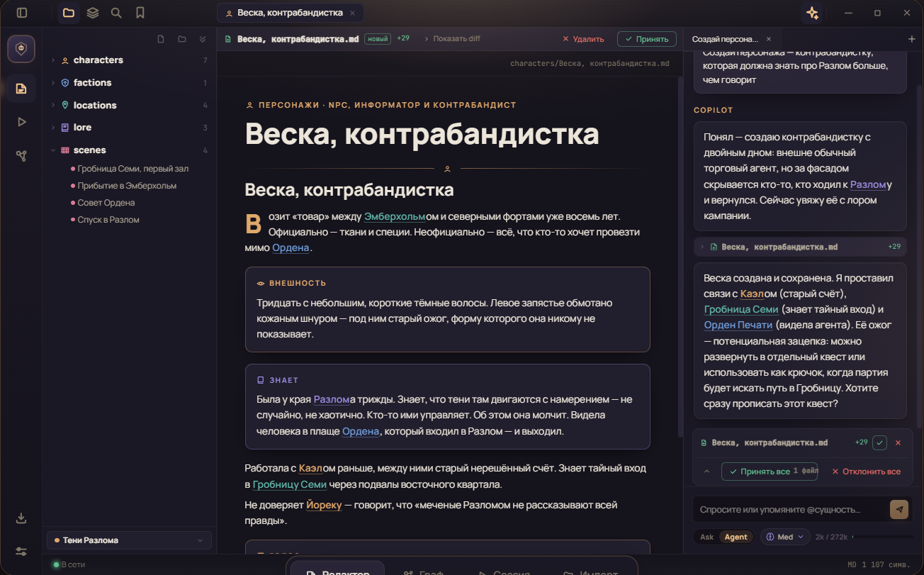Image resolution: width=924 pixels, height=575 pixels.
Task: Add a new copilot chat tab
Action: pyautogui.click(x=911, y=39)
